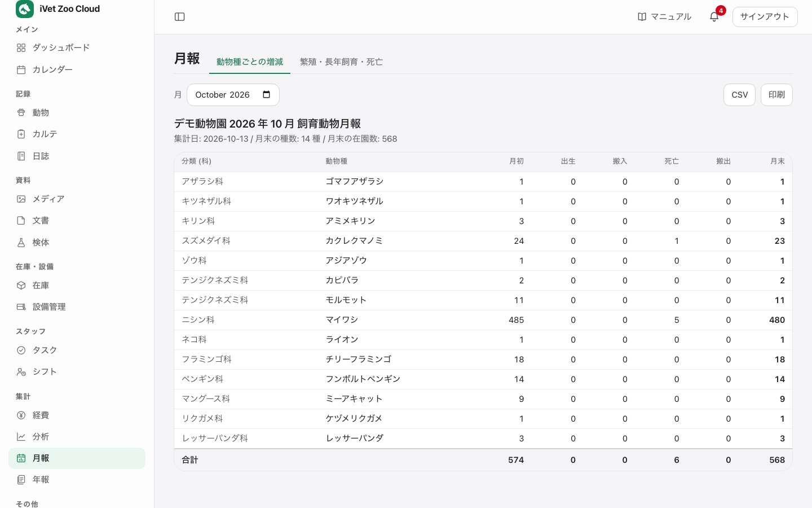Viewport: 812px width, 508px height.
Task: Click the フンボルトペンギン species cell
Action: [x=363, y=379]
